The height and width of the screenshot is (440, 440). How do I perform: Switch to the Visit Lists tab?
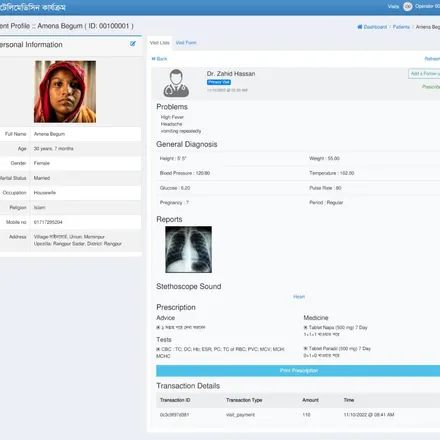tap(160, 43)
